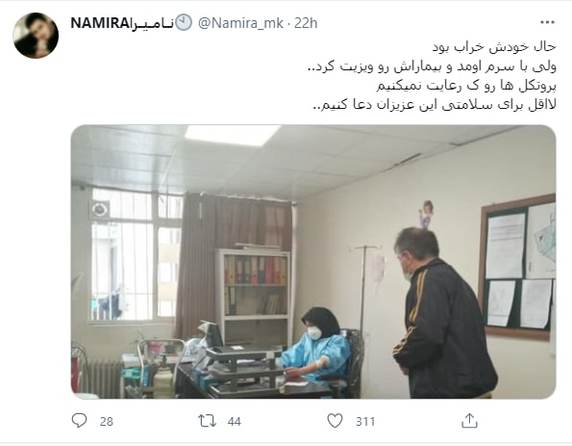The width and height of the screenshot is (572, 446).
Task: Click the reply speech bubble icon
Action: pos(79,420)
